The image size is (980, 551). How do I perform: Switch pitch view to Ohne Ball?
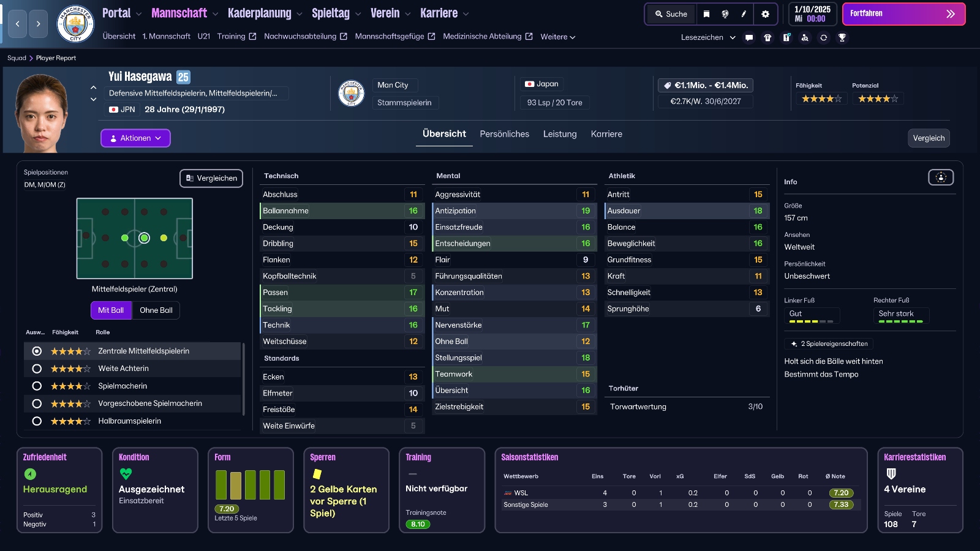[x=156, y=310]
